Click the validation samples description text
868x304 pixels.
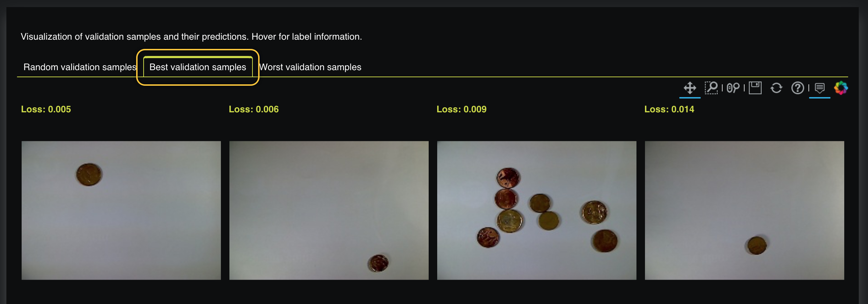point(191,36)
